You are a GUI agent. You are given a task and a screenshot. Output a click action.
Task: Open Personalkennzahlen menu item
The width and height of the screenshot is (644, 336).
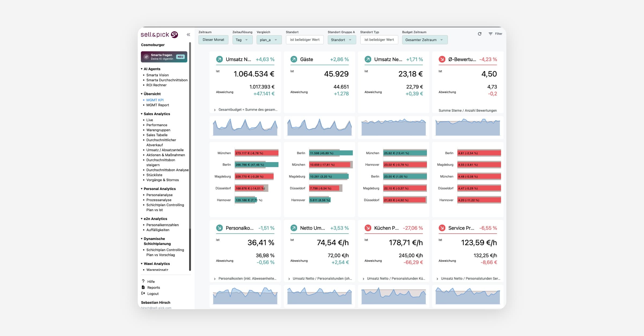point(162,225)
